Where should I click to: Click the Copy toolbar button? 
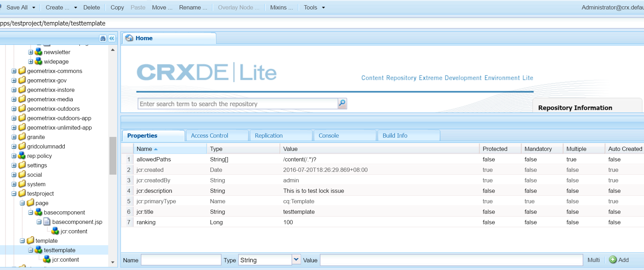tap(117, 7)
